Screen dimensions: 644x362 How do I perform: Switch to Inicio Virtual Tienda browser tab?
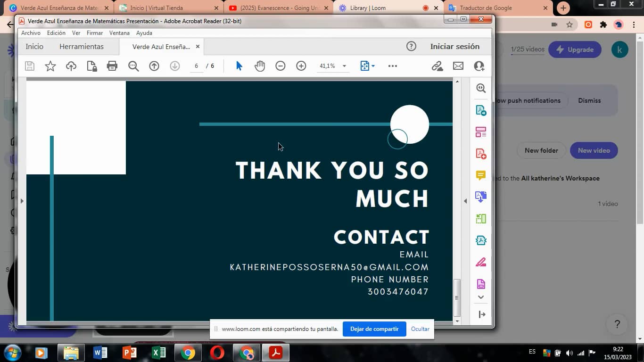coord(168,8)
